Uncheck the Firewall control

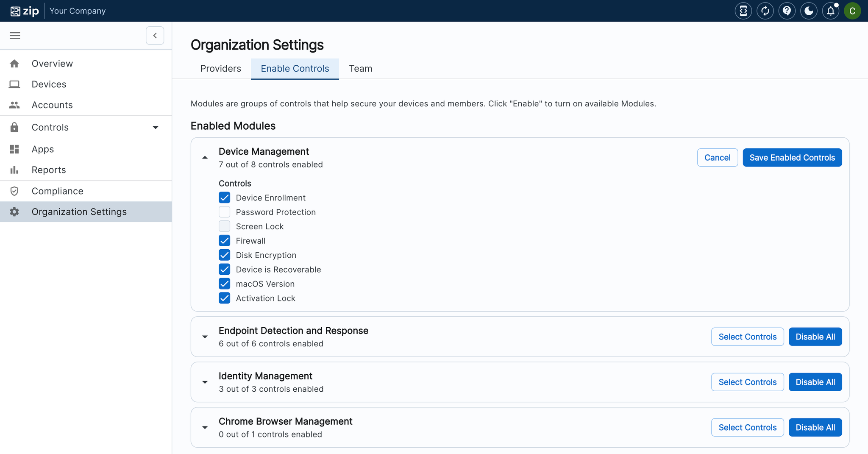pyautogui.click(x=225, y=241)
